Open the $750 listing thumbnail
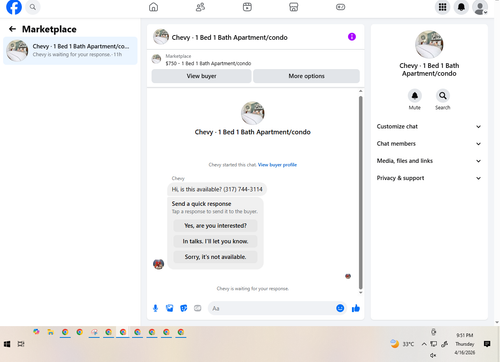 click(156, 59)
